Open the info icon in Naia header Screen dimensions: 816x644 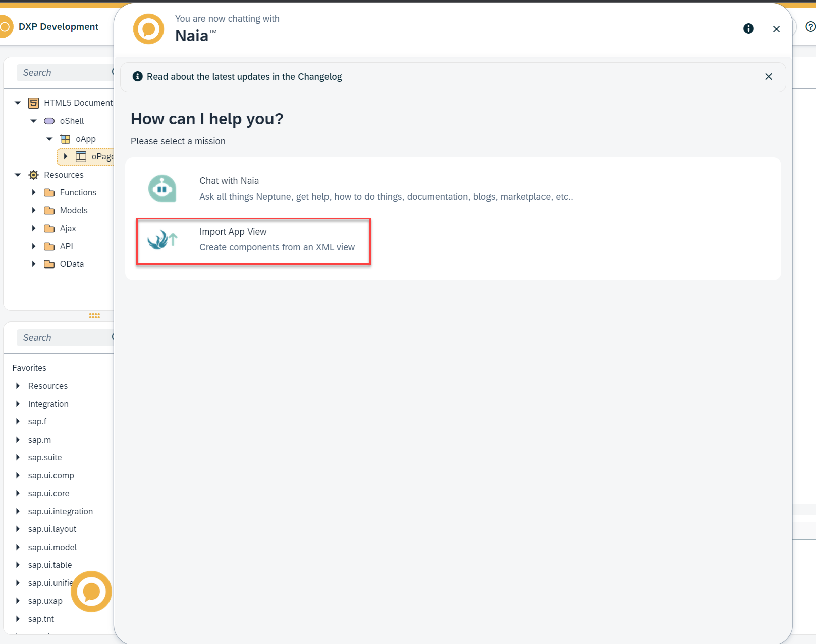pos(748,29)
